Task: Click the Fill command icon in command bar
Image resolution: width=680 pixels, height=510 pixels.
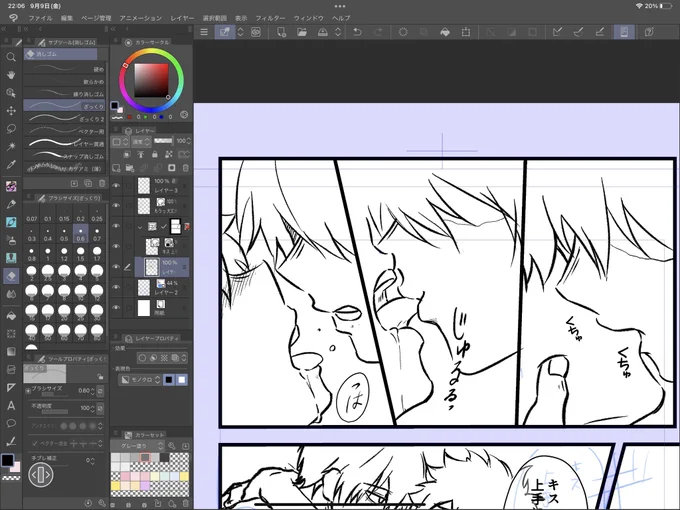Action: 445,32
